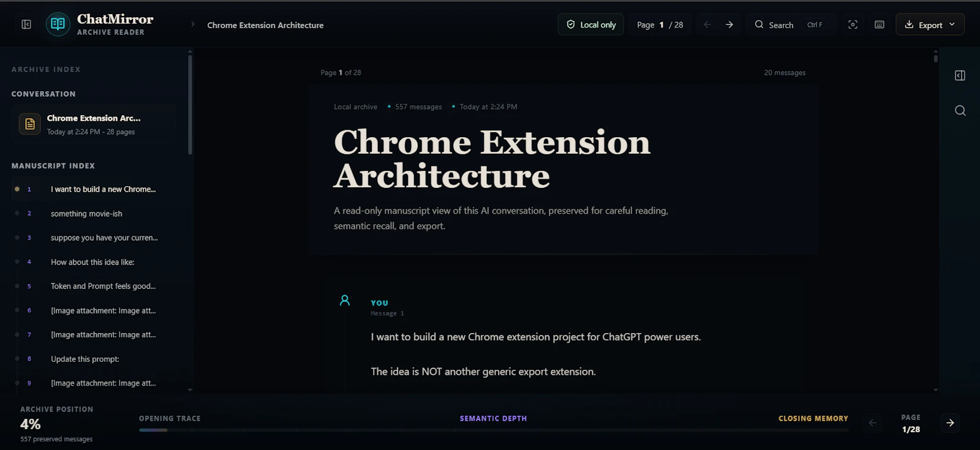The height and width of the screenshot is (450, 980).
Task: Click the breadcrumb chevron before Chrome Extension Architecture
Action: point(193,24)
